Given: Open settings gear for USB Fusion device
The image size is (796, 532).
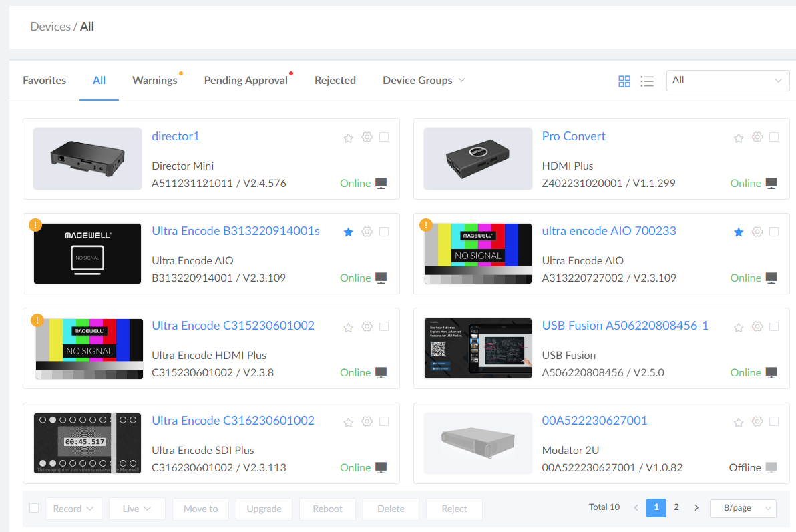Looking at the screenshot, I should click(757, 327).
